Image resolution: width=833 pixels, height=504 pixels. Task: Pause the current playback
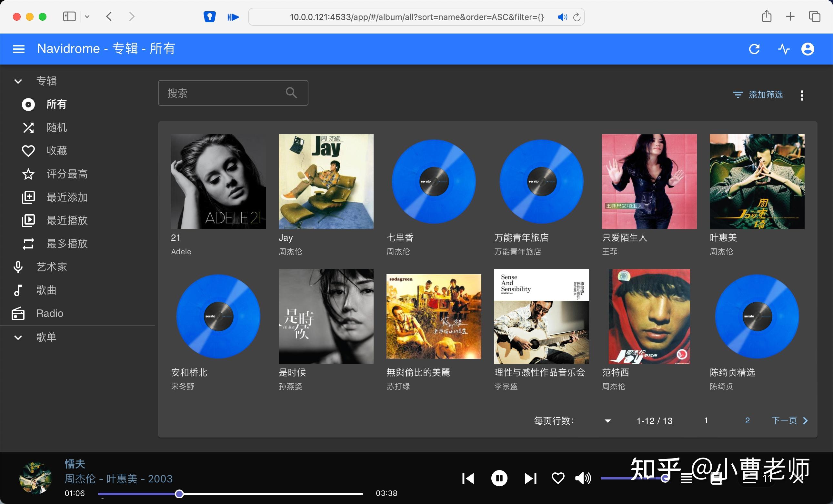(499, 478)
